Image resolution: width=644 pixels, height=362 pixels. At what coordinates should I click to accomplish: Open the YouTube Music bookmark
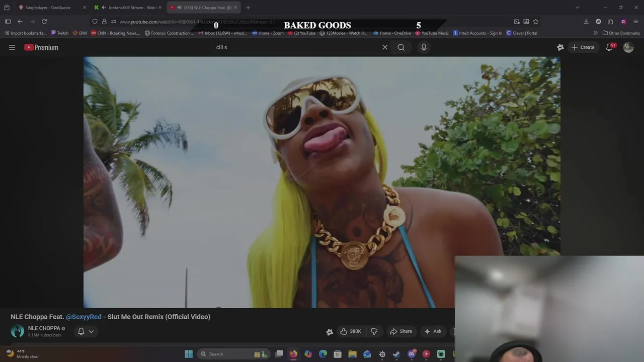tap(432, 33)
